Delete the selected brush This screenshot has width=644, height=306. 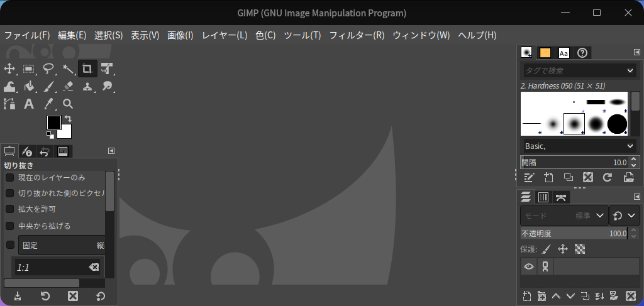tap(588, 178)
